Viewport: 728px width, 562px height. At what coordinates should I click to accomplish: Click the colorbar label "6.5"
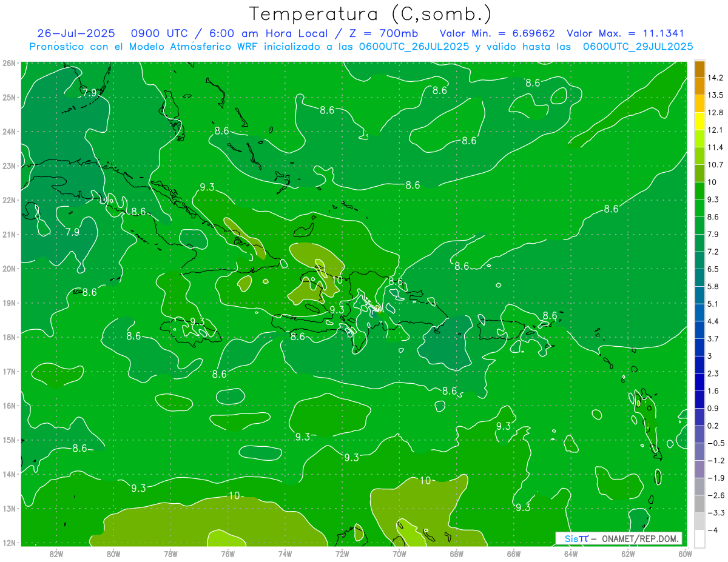(x=713, y=269)
